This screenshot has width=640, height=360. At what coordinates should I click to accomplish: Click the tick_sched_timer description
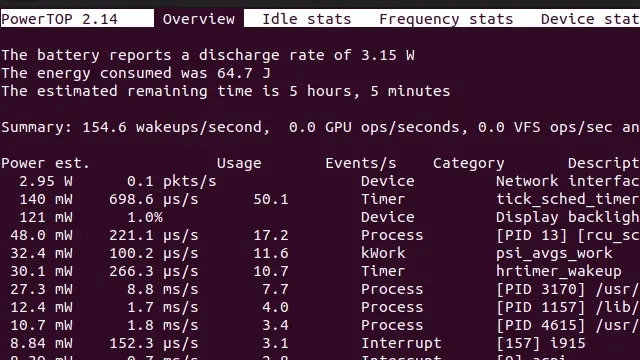click(568, 199)
